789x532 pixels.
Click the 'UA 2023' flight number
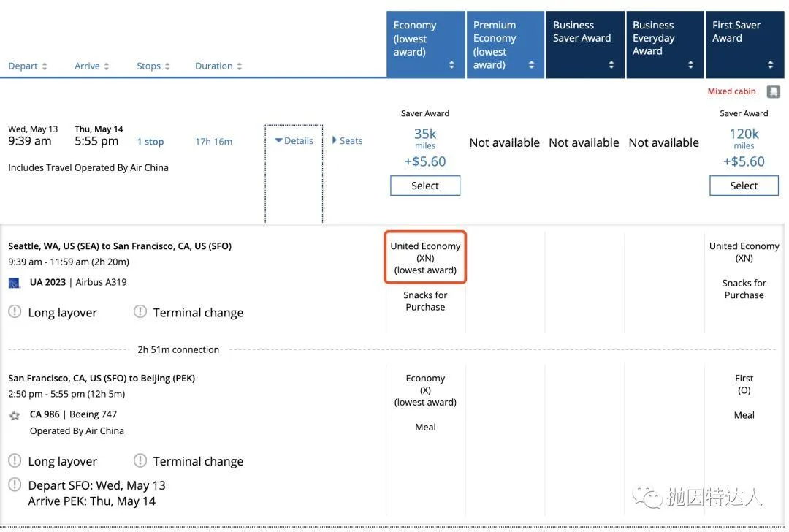pos(47,282)
